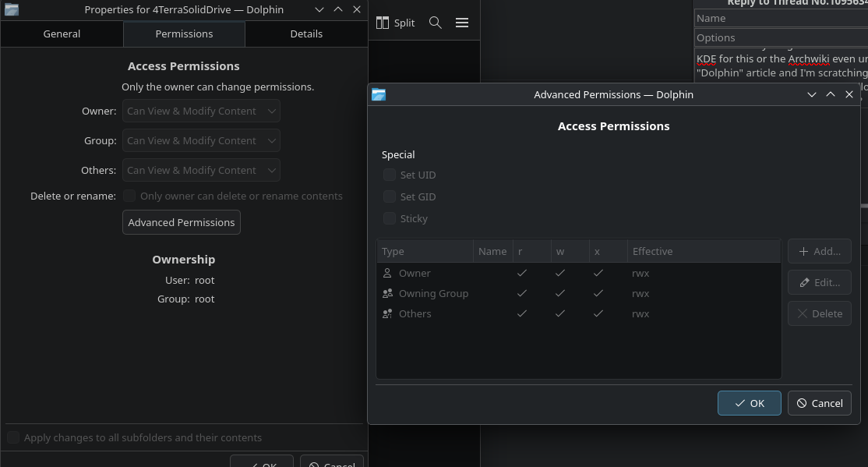Select the Owner row label
Image resolution: width=868 pixels, height=467 pixels.
click(x=415, y=273)
